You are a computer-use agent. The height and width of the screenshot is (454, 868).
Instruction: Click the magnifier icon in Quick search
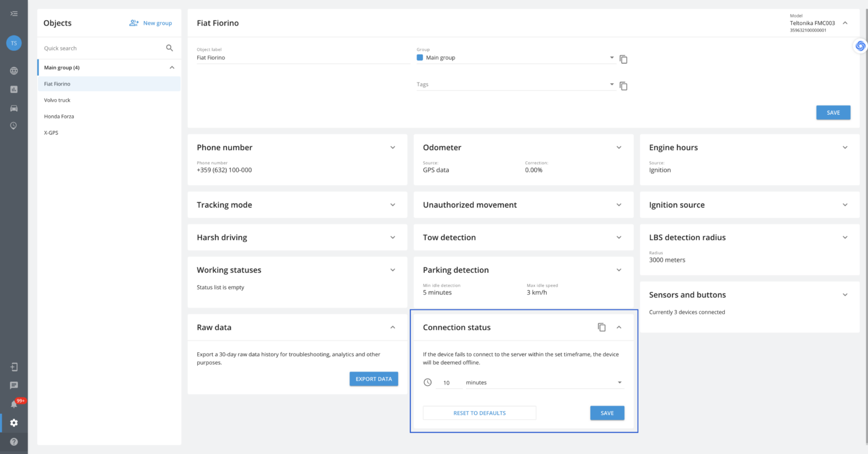[x=169, y=48]
